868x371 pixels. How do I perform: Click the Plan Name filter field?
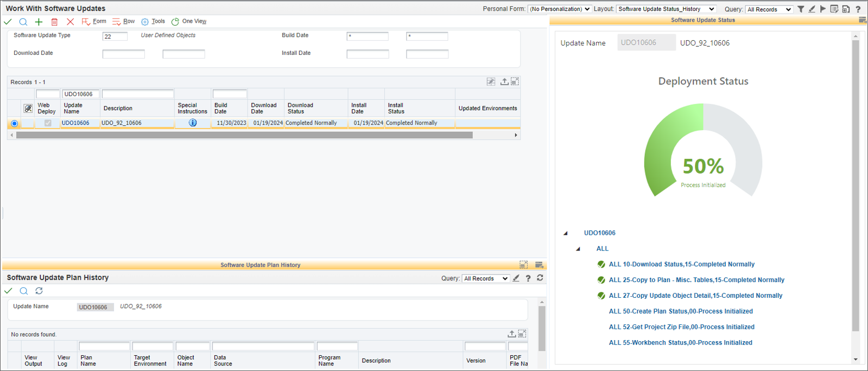click(104, 346)
